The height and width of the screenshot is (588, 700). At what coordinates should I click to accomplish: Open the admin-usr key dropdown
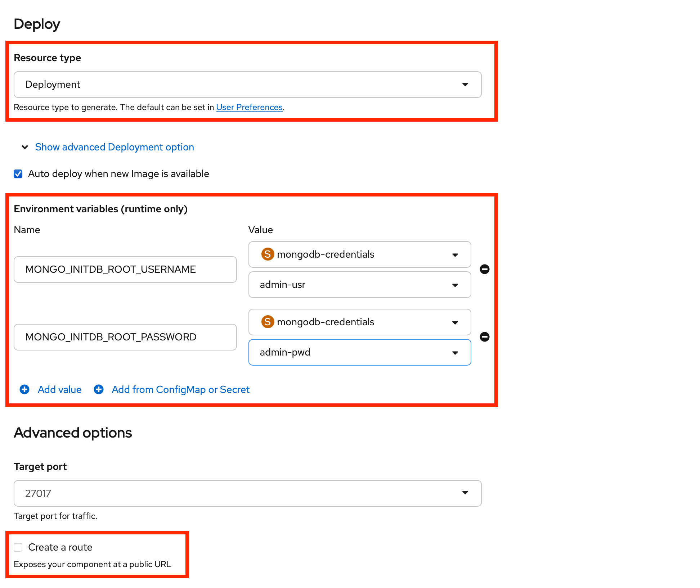click(359, 285)
